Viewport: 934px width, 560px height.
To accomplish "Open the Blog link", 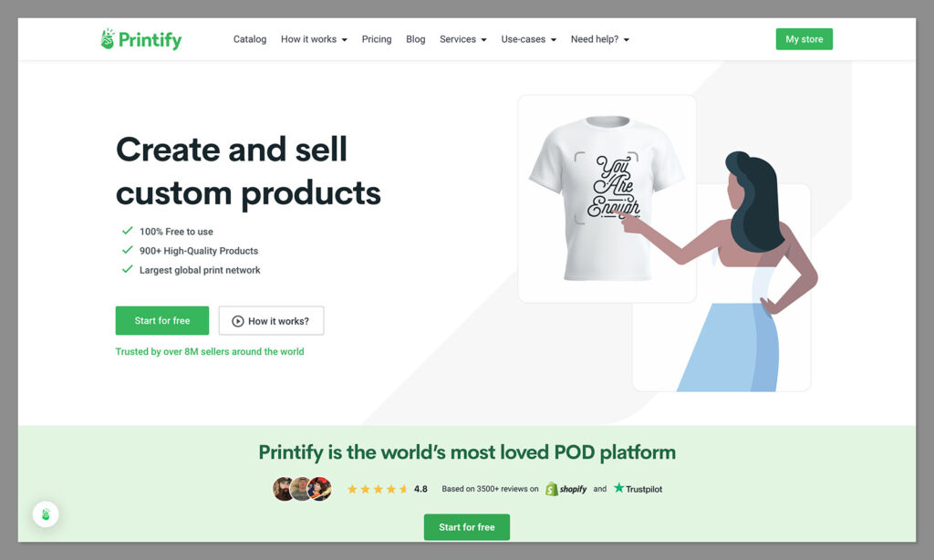I will (415, 39).
